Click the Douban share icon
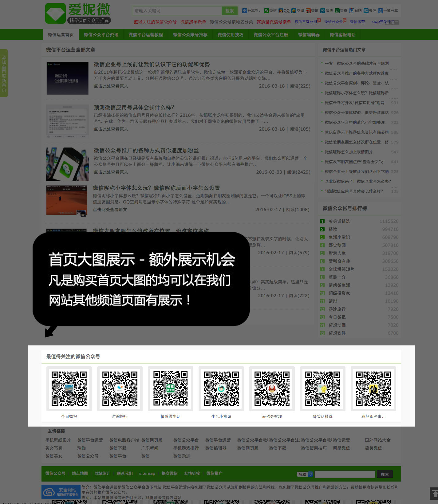Screen dimensions: 438x504 click(337, 11)
